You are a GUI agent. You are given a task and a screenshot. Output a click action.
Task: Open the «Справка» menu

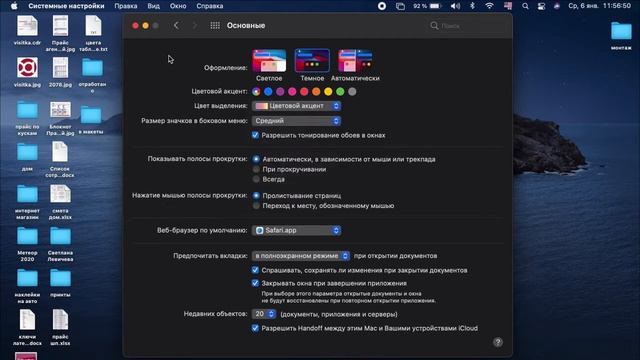click(210, 6)
